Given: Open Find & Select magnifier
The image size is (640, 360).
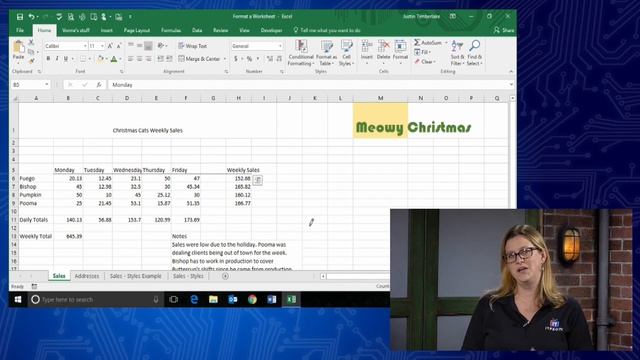Looking at the screenshot, I should tap(475, 53).
